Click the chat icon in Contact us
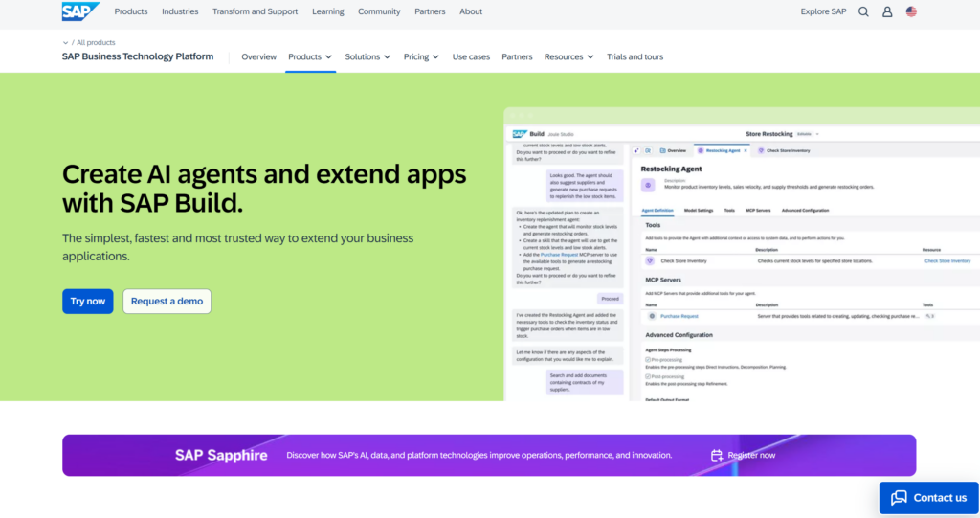The height and width of the screenshot is (518, 980). tap(899, 498)
